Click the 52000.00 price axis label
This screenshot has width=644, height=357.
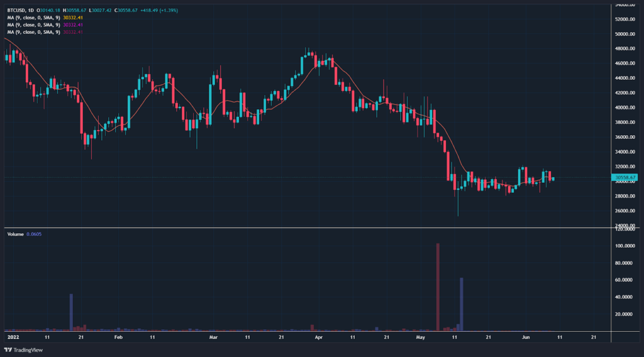point(625,19)
